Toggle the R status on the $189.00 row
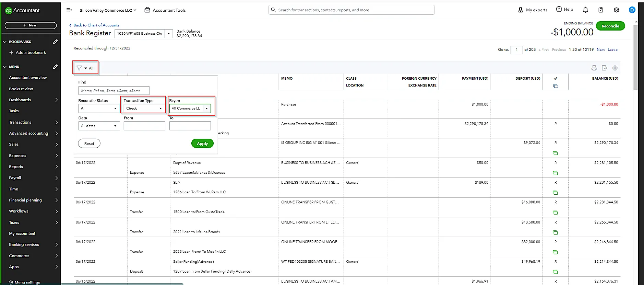Image resolution: width=644 pixels, height=285 pixels. (556, 182)
